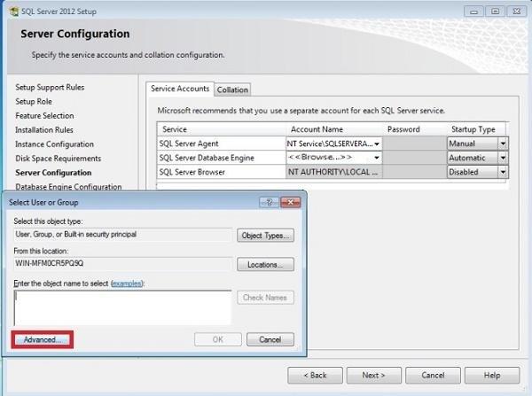Select the Service Accounts tab
Image resolution: width=532 pixels, height=396 pixels.
click(180, 89)
